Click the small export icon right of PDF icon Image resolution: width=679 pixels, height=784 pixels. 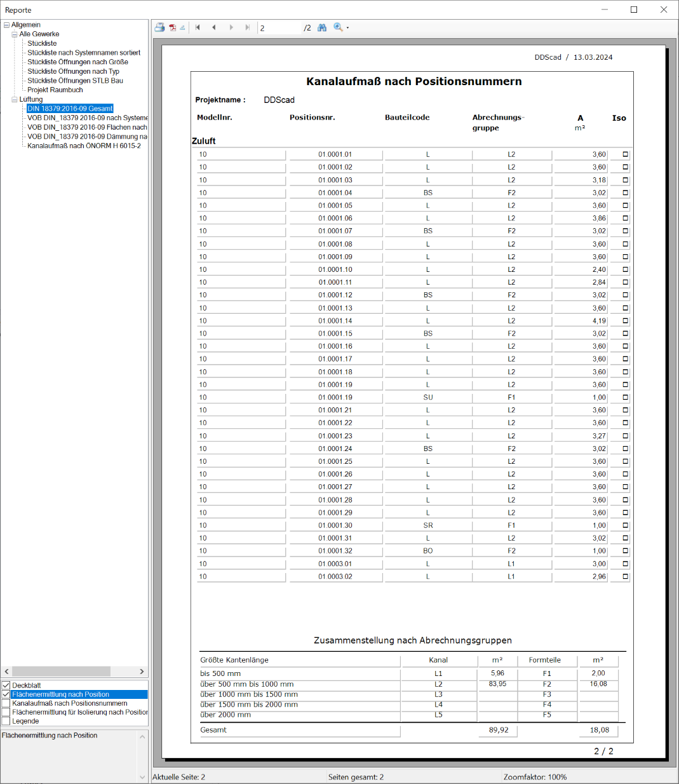(183, 27)
